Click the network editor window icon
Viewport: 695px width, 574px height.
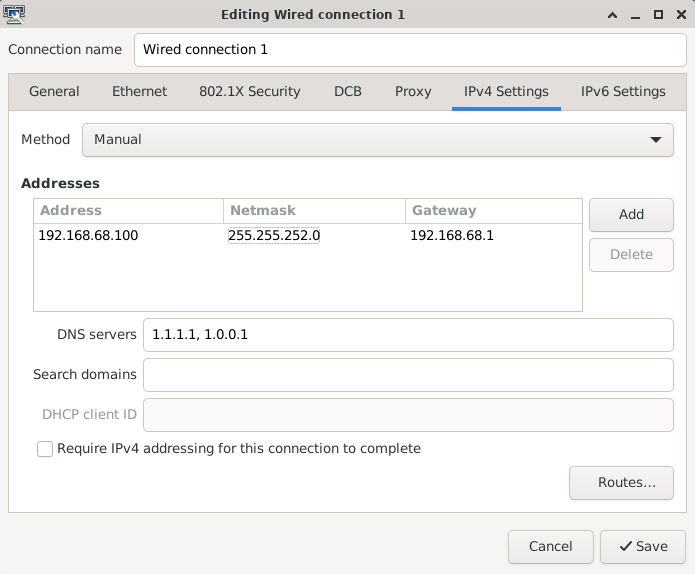pos(14,14)
